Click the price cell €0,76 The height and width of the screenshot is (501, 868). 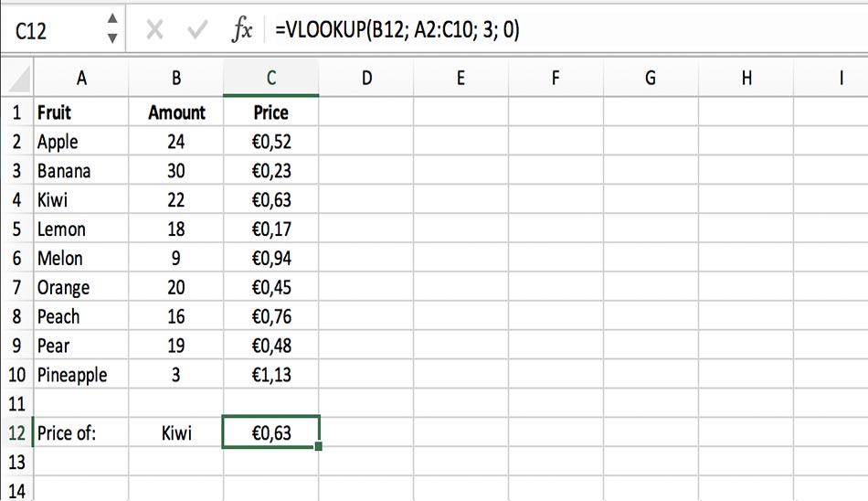(x=271, y=316)
